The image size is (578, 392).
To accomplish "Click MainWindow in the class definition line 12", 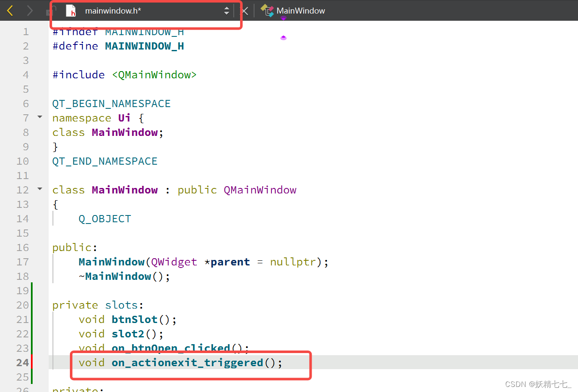I will click(x=125, y=190).
